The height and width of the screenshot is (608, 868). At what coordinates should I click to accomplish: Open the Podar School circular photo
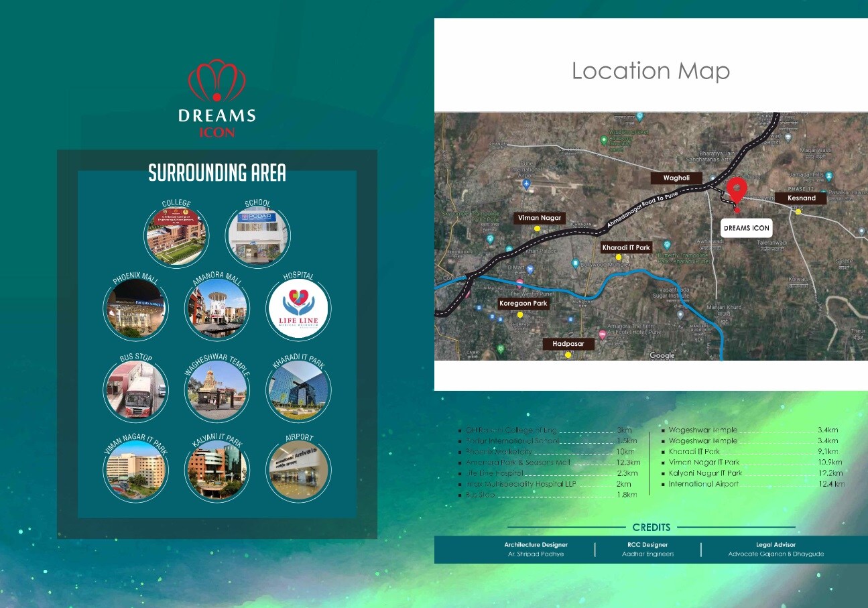257,236
